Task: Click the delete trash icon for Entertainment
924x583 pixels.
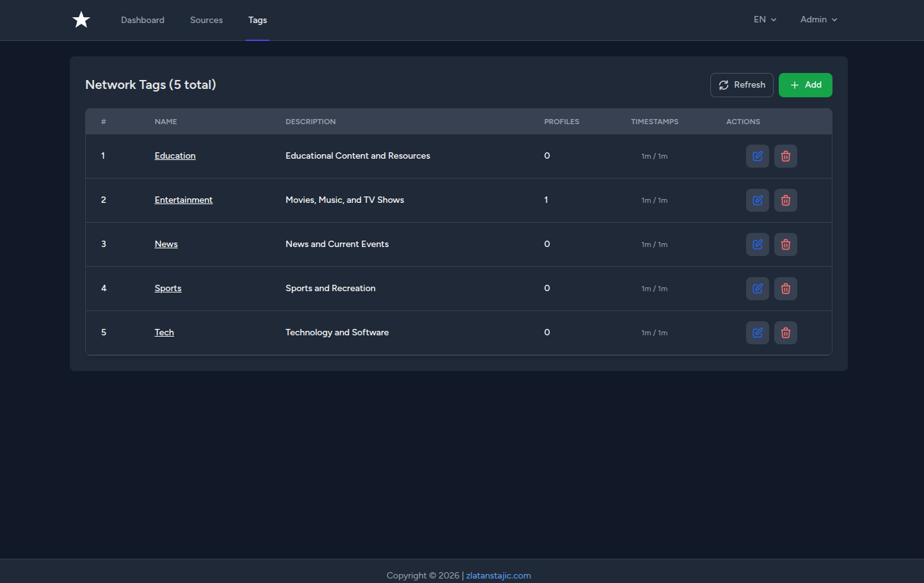Action: point(785,200)
